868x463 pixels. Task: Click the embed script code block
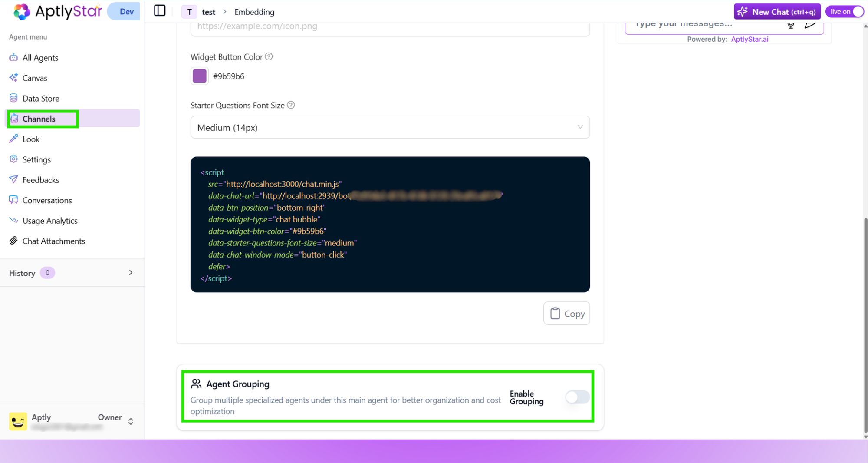(390, 224)
